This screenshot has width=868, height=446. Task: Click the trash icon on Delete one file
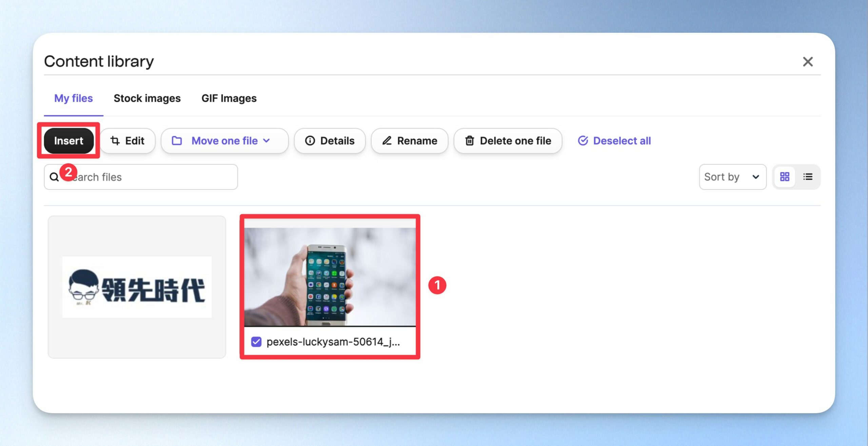(470, 141)
